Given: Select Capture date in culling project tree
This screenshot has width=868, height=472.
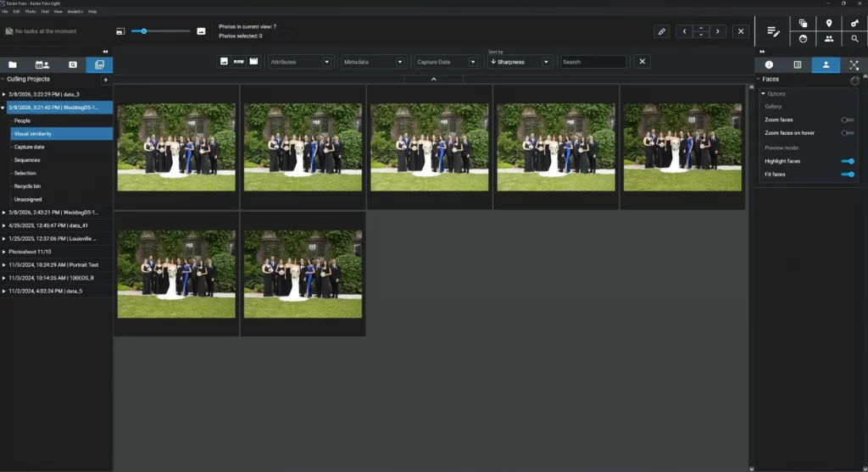Looking at the screenshot, I should [29, 147].
